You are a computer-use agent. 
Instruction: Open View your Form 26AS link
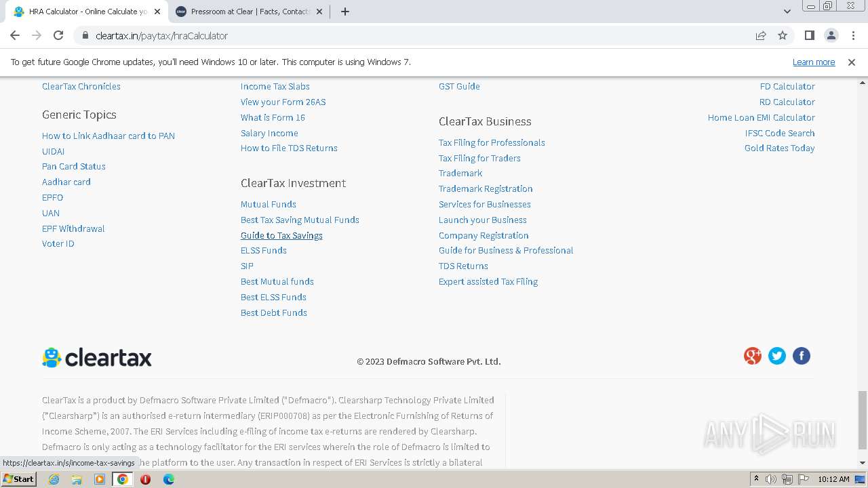(x=283, y=102)
